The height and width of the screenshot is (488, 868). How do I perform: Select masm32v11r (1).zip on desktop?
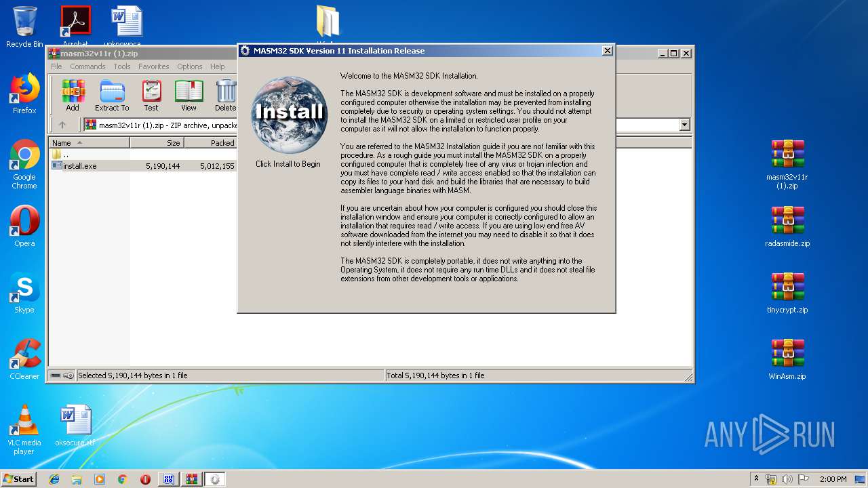coord(787,164)
